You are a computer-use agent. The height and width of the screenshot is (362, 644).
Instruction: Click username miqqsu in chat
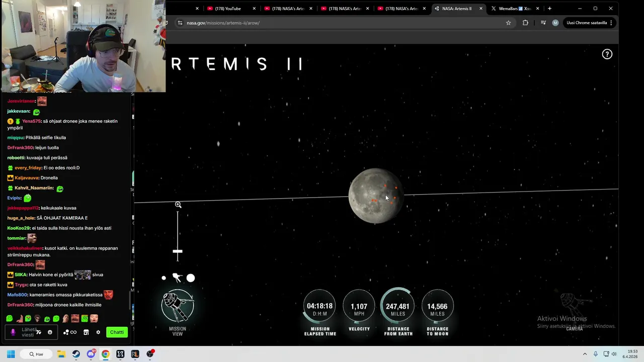[15, 138]
